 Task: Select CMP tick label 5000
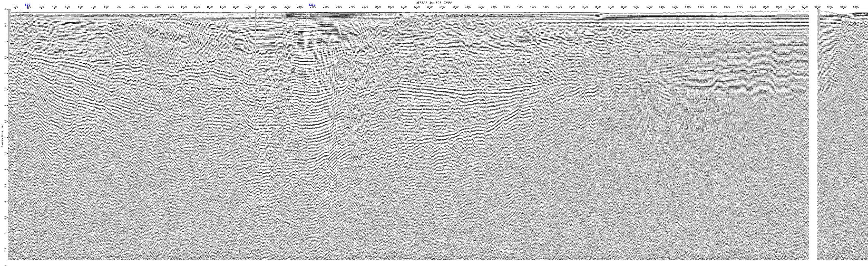pyautogui.click(x=649, y=7)
